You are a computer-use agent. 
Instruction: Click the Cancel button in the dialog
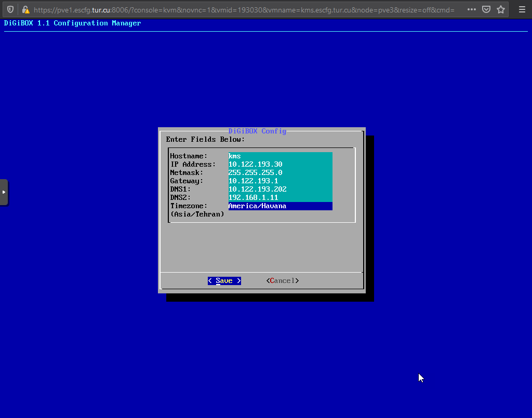(x=283, y=281)
